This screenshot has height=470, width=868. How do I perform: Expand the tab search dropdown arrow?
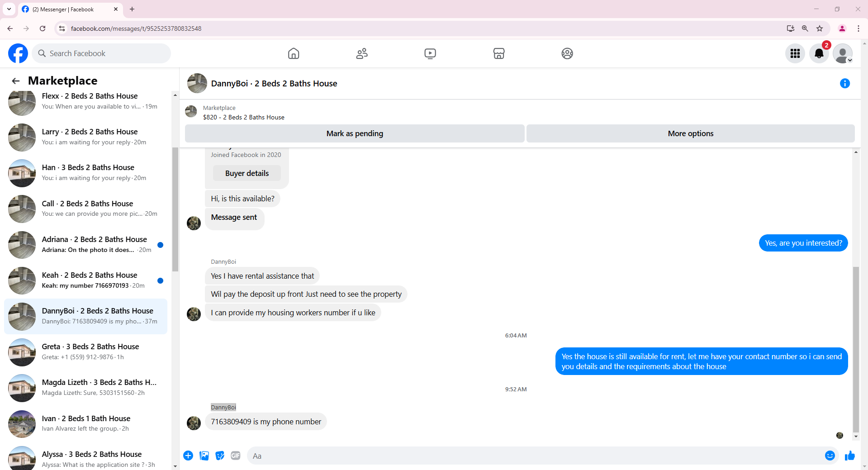pos(9,9)
